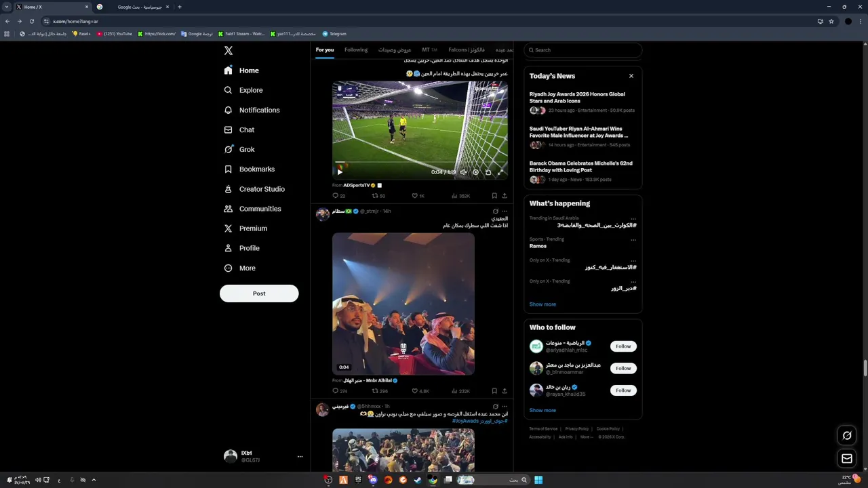Bookmark this page with the star icon
The height and width of the screenshot is (488, 868).
tap(831, 21)
